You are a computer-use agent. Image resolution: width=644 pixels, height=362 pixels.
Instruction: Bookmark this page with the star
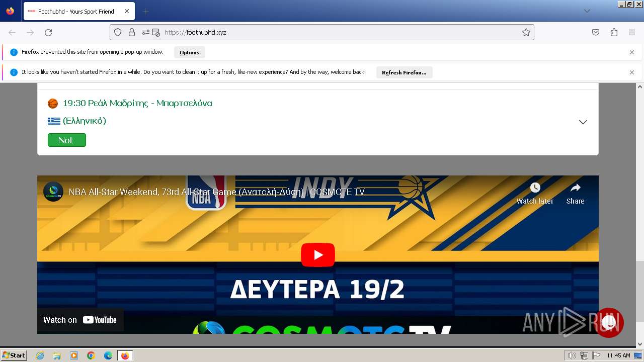click(526, 32)
